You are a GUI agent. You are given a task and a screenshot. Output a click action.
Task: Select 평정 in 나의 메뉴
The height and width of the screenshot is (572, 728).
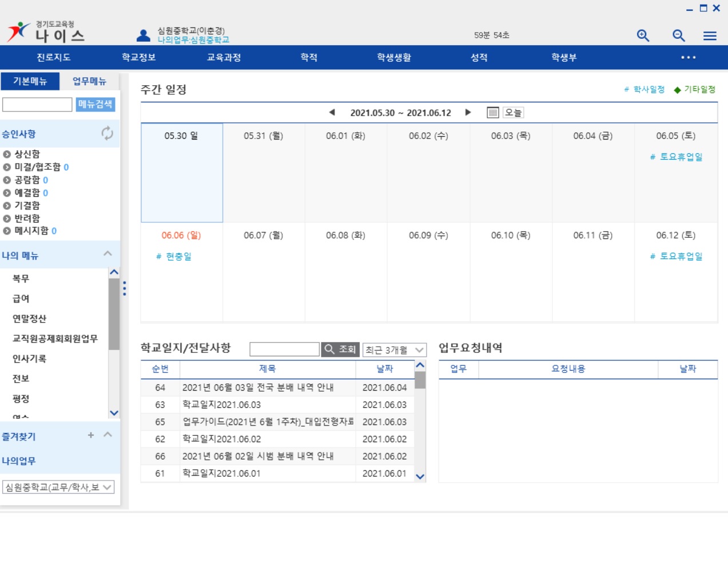21,399
